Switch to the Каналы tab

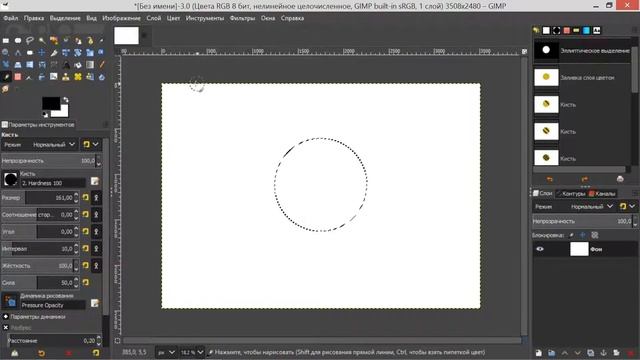coord(602,193)
